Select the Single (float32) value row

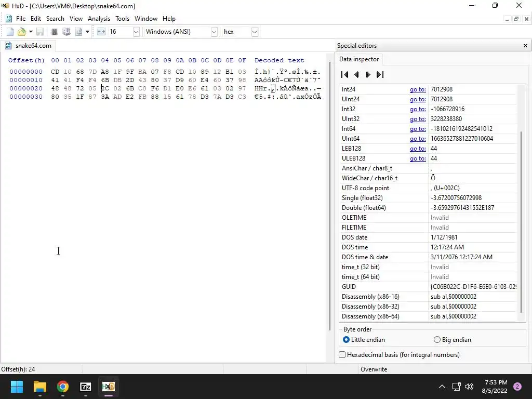428,198
